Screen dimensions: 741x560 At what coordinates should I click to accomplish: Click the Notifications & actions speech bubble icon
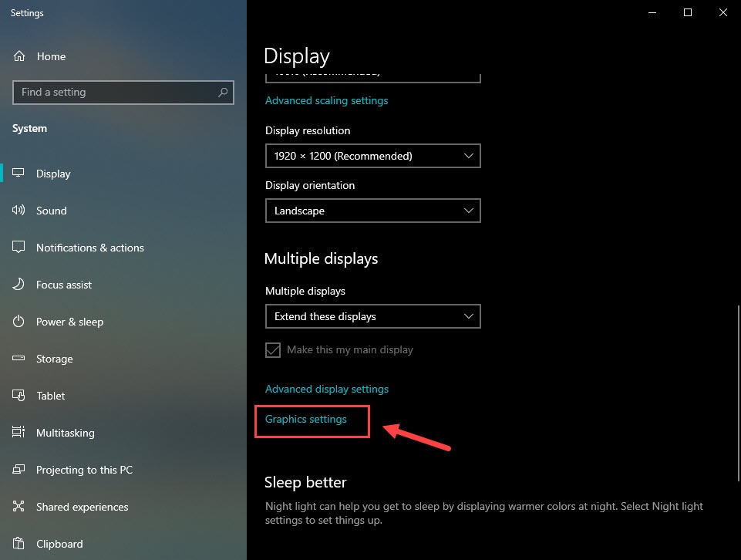pos(18,247)
